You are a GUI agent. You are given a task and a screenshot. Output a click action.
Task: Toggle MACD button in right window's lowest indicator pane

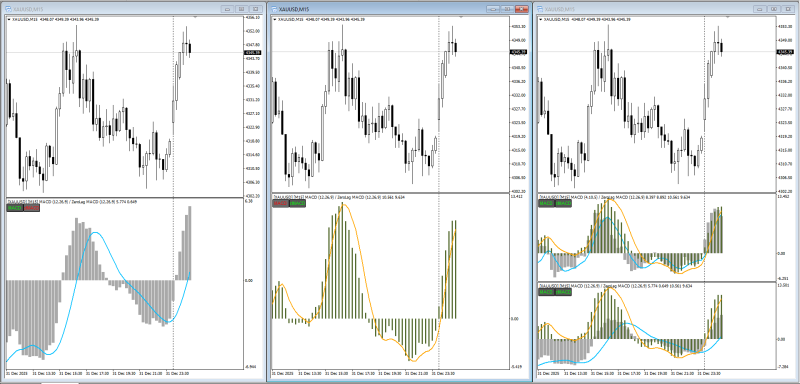(x=546, y=292)
